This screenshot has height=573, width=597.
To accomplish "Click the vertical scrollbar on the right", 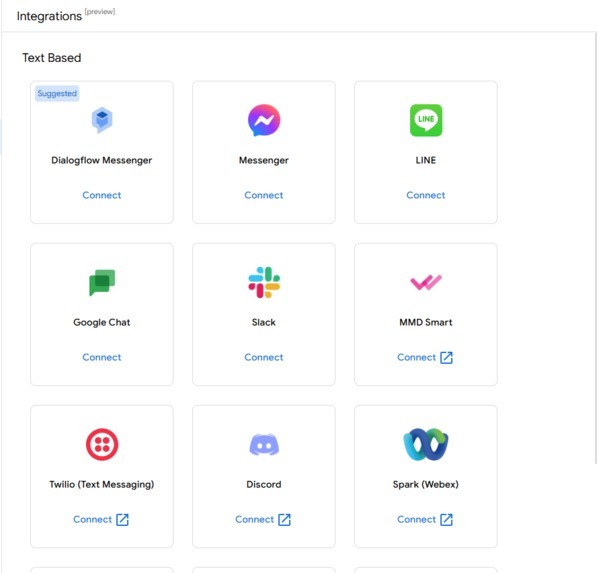I will tap(595, 247).
